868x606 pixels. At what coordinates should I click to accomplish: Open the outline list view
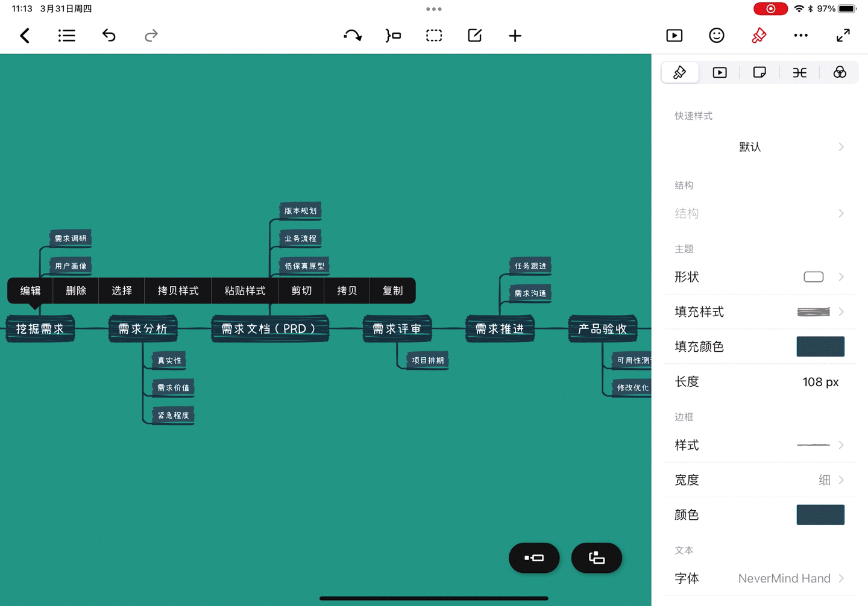tap(66, 36)
